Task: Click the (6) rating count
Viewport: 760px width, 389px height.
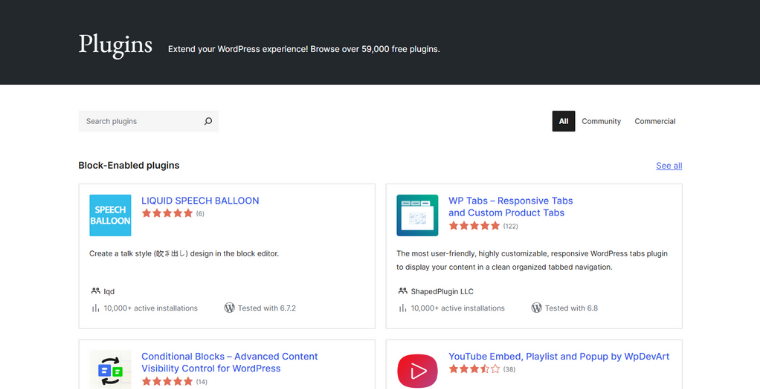Action: coord(200,214)
